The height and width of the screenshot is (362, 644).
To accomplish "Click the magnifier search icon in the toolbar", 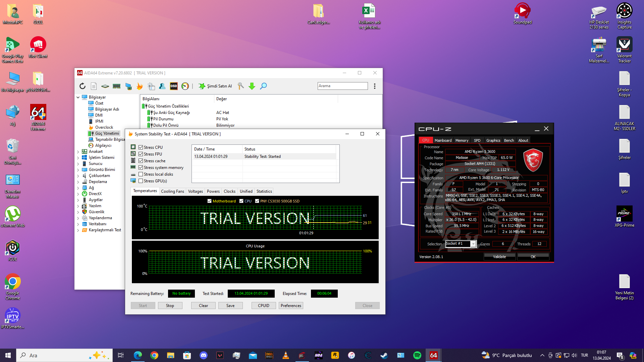I will coord(264,86).
